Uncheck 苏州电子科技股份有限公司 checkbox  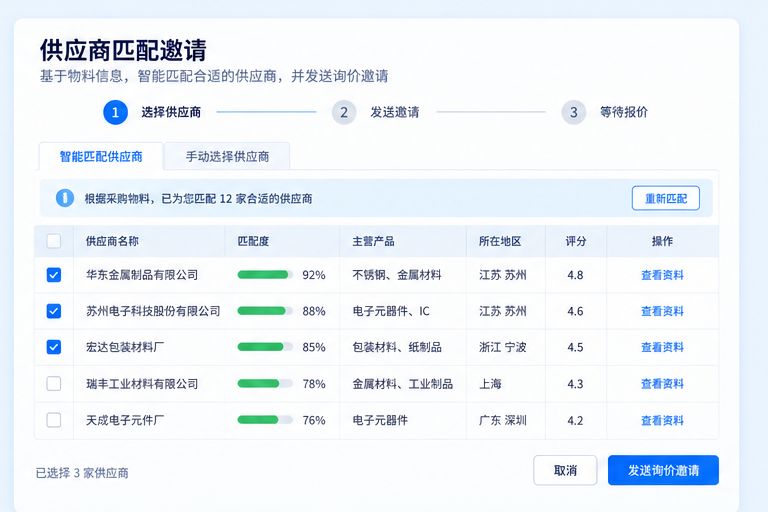tap(54, 311)
